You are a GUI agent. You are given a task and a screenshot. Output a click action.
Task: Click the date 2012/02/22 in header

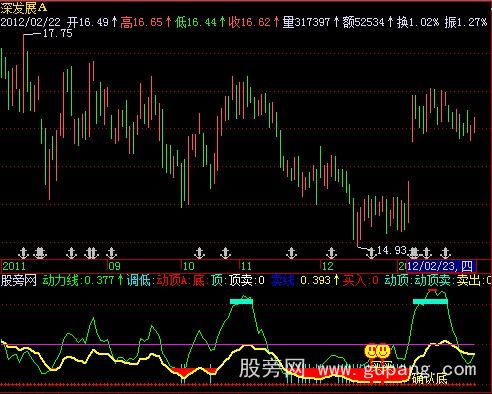(31, 22)
